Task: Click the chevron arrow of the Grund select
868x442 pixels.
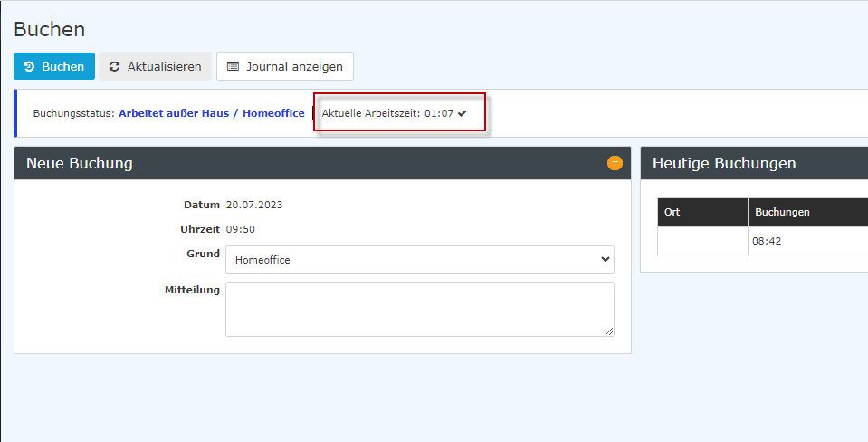Action: [605, 259]
